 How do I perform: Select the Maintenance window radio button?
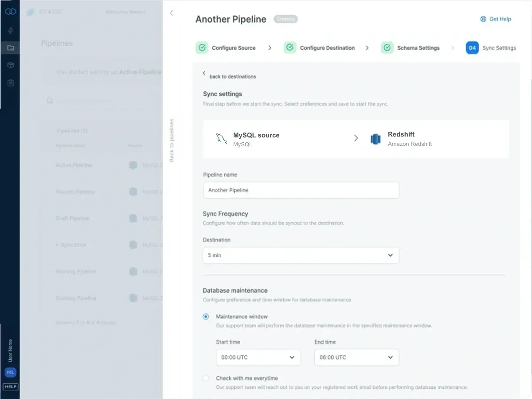pos(206,317)
